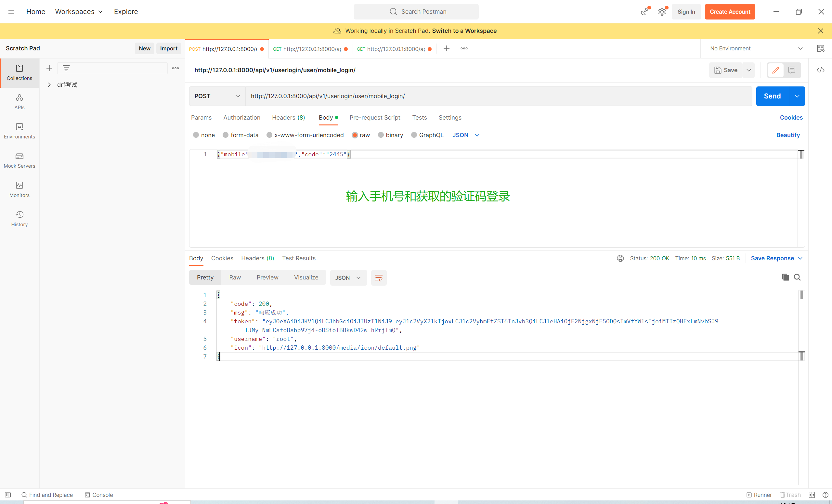Click the code snippet icon
Image resolution: width=832 pixels, height=504 pixels.
[821, 70]
